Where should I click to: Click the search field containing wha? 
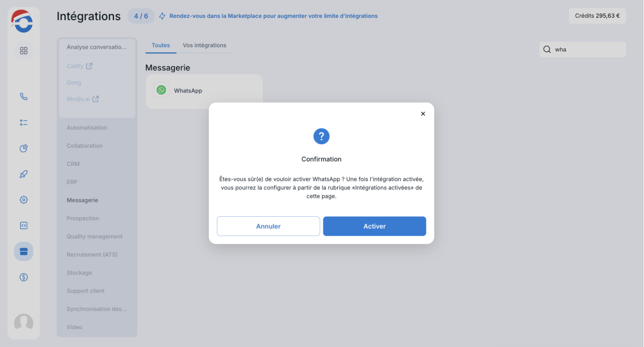(582, 50)
